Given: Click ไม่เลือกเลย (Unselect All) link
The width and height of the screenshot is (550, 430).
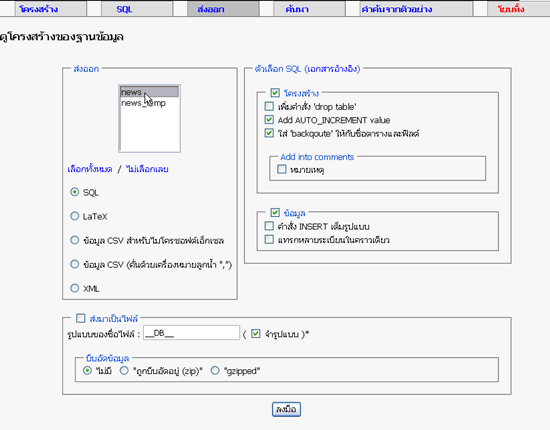Looking at the screenshot, I should [147, 169].
